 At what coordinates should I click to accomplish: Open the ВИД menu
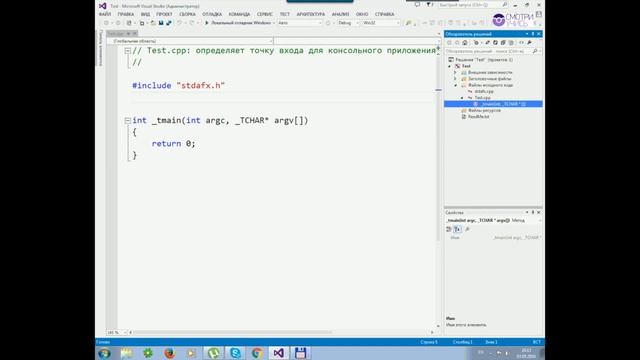[145, 14]
